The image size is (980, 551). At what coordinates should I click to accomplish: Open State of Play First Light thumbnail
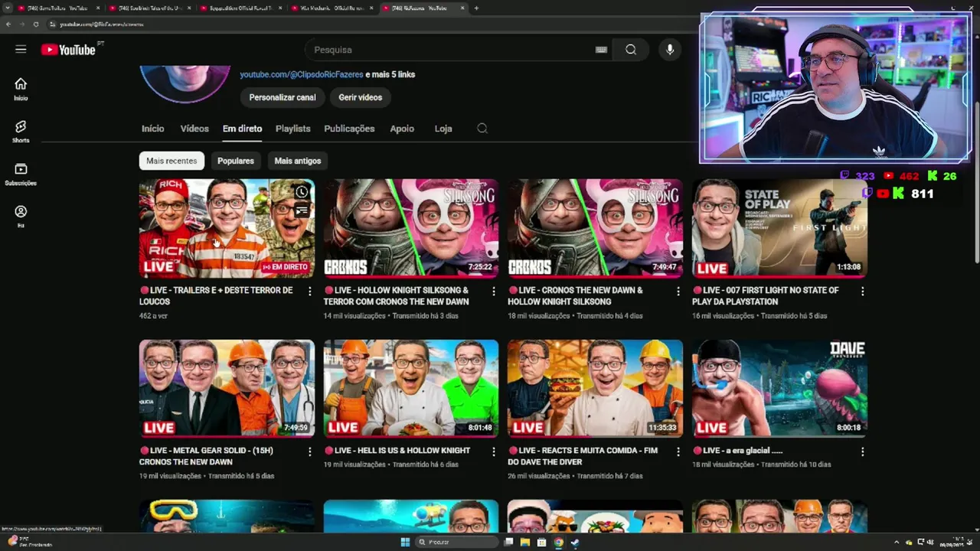click(x=779, y=228)
